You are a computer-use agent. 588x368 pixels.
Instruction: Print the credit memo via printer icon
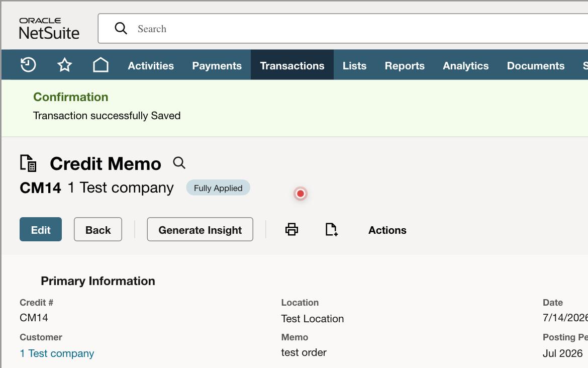[x=292, y=229]
